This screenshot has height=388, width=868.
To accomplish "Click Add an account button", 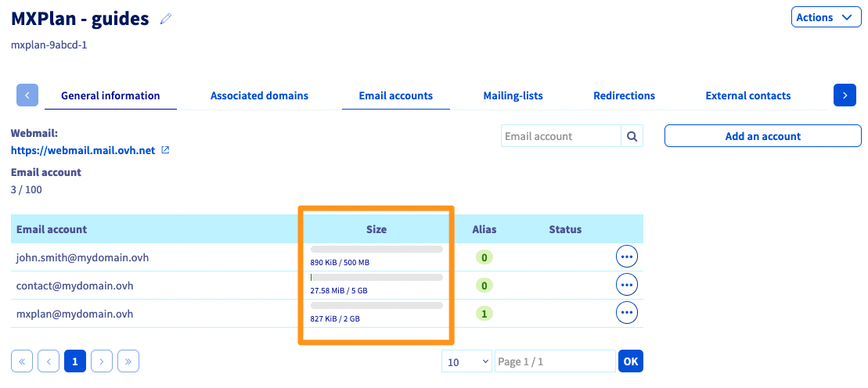I will pyautogui.click(x=762, y=136).
